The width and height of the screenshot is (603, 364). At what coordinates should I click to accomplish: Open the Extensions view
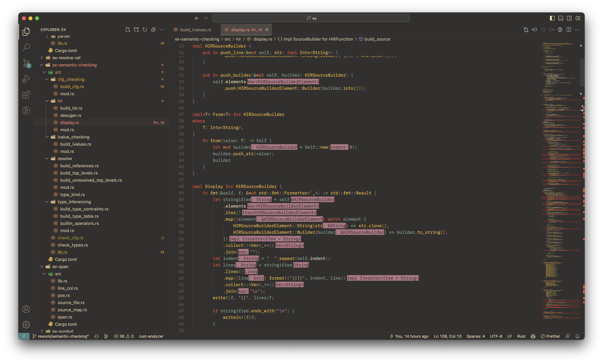pyautogui.click(x=26, y=95)
